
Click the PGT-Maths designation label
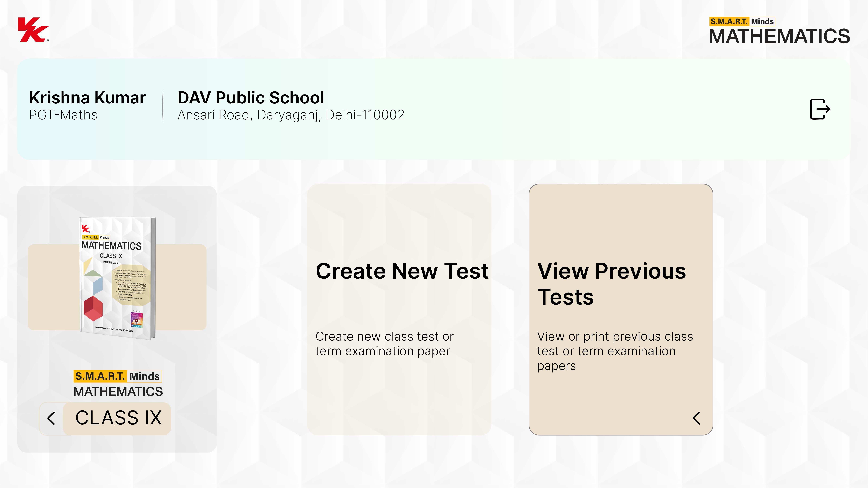coord(63,115)
